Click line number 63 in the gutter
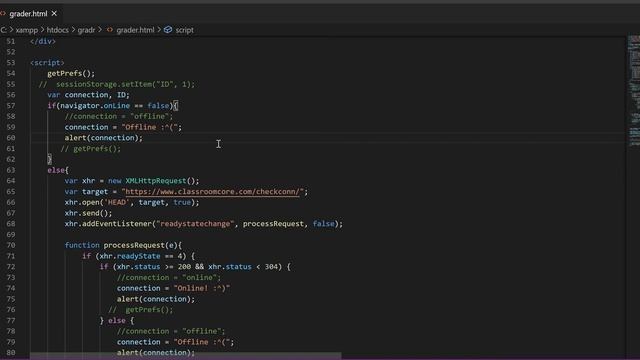This screenshot has width=640, height=360. (11, 170)
